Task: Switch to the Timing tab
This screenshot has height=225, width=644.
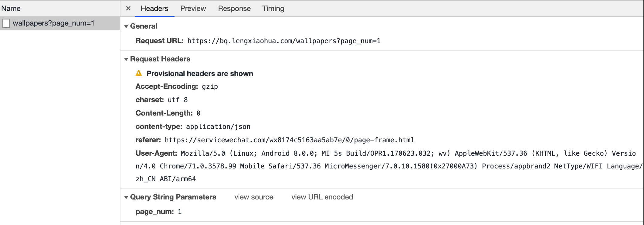Action: tap(273, 9)
